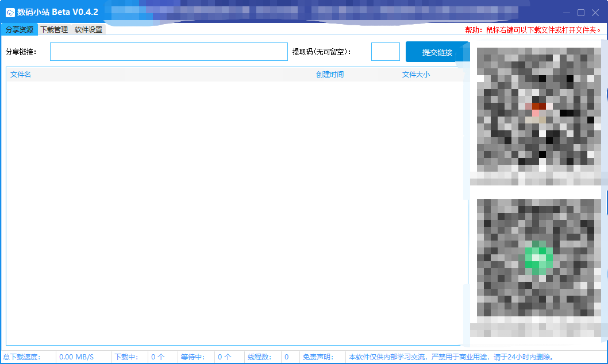Maximize the application window
Image resolution: width=608 pixels, height=364 pixels.
[581, 13]
